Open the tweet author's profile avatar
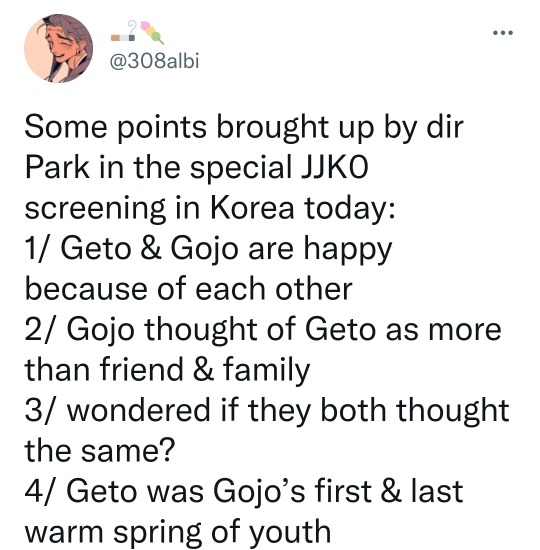 click(58, 48)
